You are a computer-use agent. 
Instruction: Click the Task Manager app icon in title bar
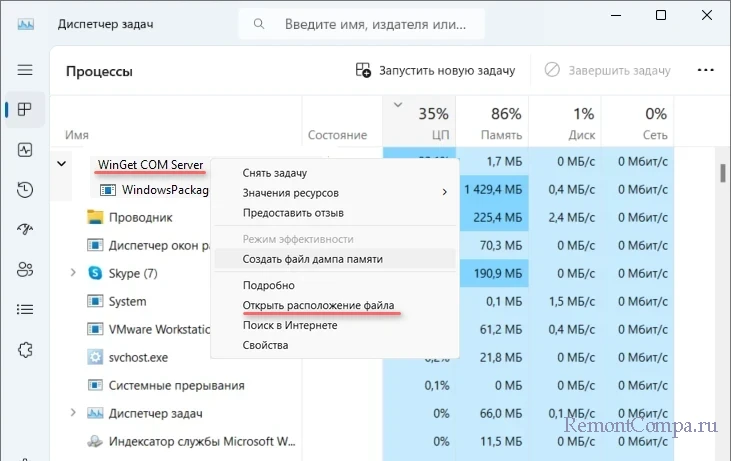tap(26, 24)
